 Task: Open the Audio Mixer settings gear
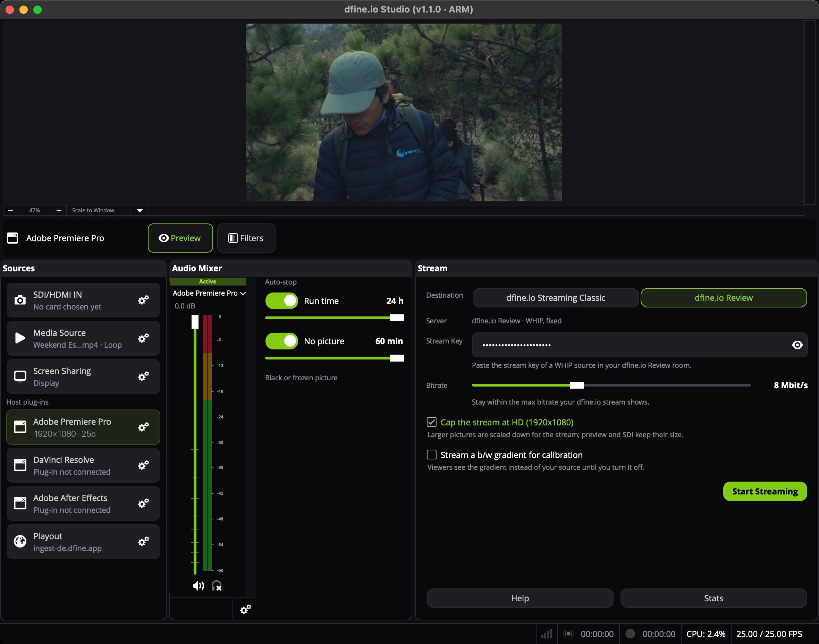click(245, 609)
